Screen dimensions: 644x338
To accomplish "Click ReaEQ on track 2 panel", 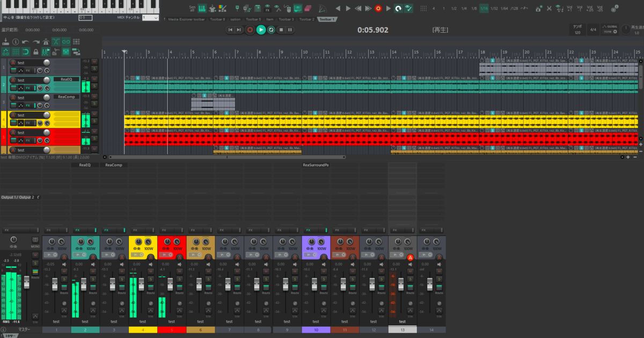I will point(67,79).
